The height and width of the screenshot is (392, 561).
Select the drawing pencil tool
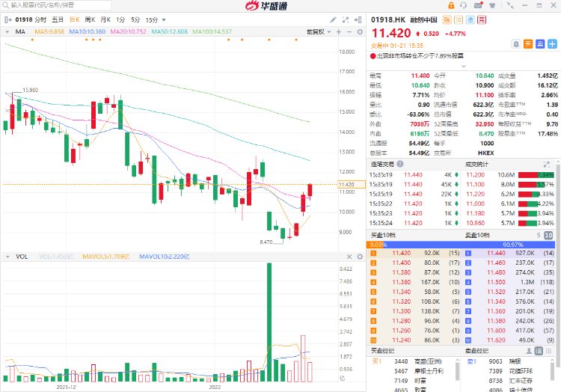pyautogui.click(x=333, y=19)
